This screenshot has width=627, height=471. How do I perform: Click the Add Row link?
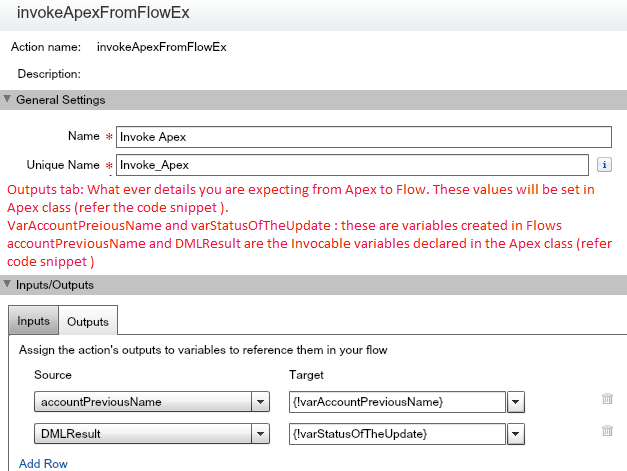43,463
